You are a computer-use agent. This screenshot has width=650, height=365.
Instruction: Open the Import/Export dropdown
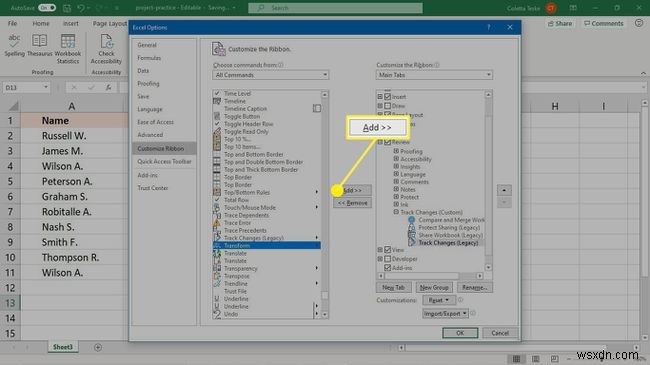445,314
